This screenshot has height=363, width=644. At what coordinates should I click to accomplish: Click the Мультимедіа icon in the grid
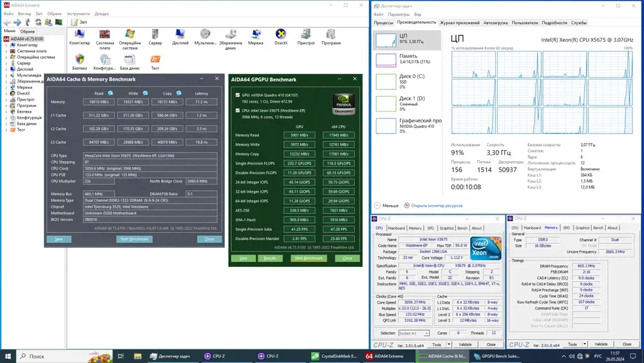coord(205,35)
